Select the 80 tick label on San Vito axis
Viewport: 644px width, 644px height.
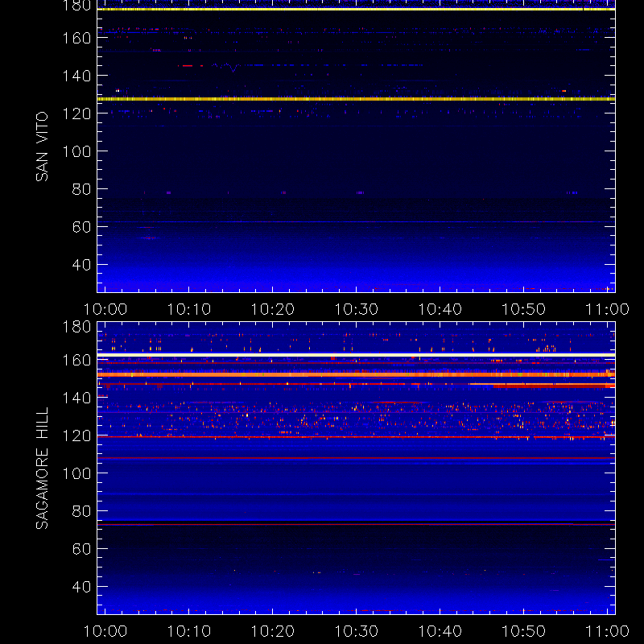click(81, 189)
